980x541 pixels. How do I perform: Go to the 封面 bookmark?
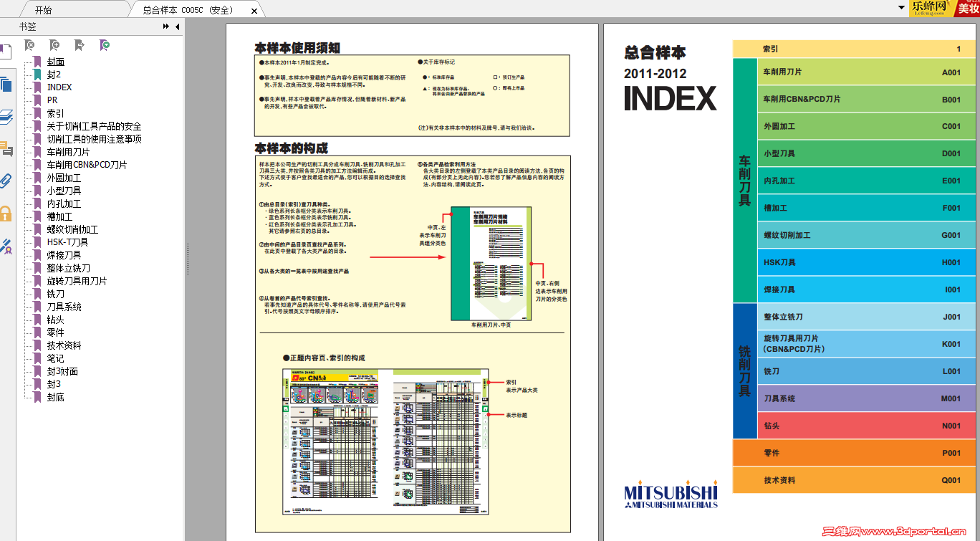click(56, 62)
